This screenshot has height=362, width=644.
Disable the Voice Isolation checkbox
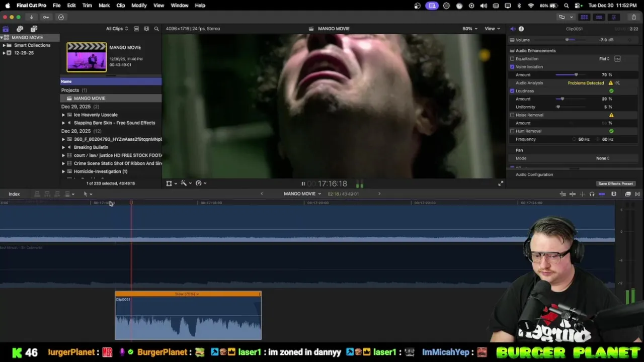point(512,67)
